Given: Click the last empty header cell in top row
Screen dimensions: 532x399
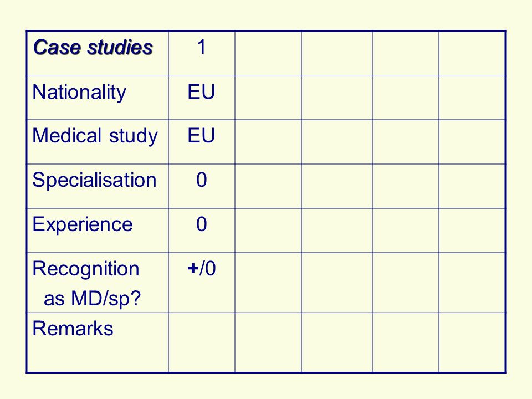Looking at the screenshot, I should [472, 54].
